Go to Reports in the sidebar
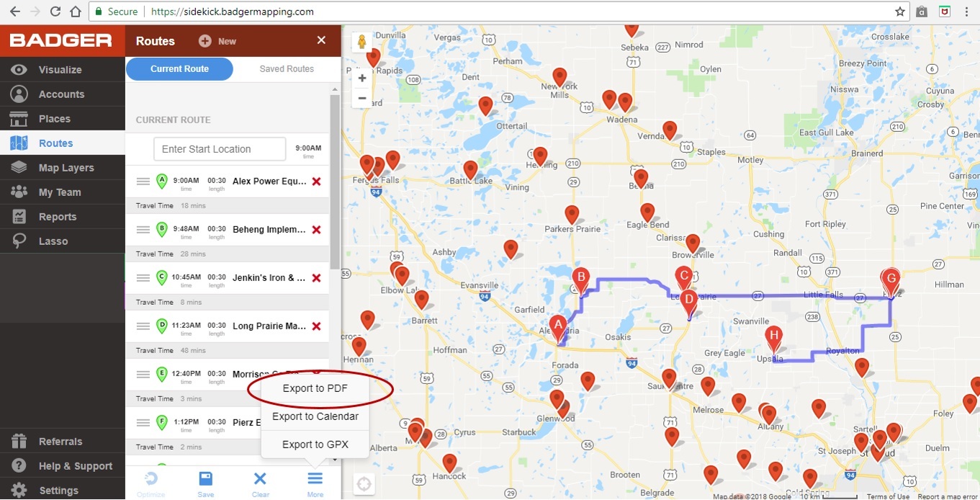This screenshot has width=980, height=500. coord(62,217)
